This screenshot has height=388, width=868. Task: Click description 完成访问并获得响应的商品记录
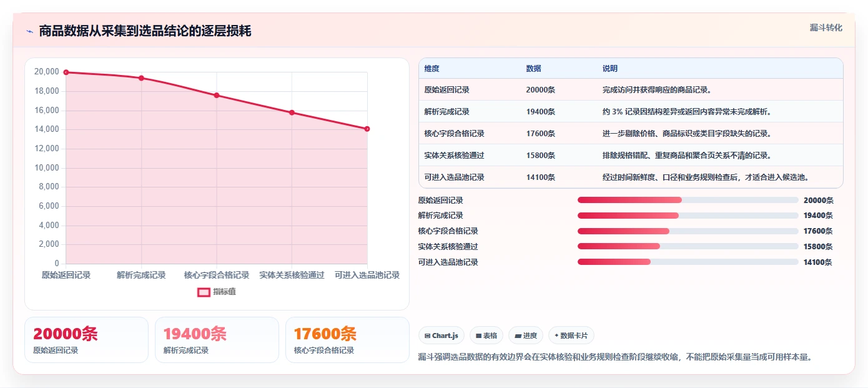click(x=657, y=90)
